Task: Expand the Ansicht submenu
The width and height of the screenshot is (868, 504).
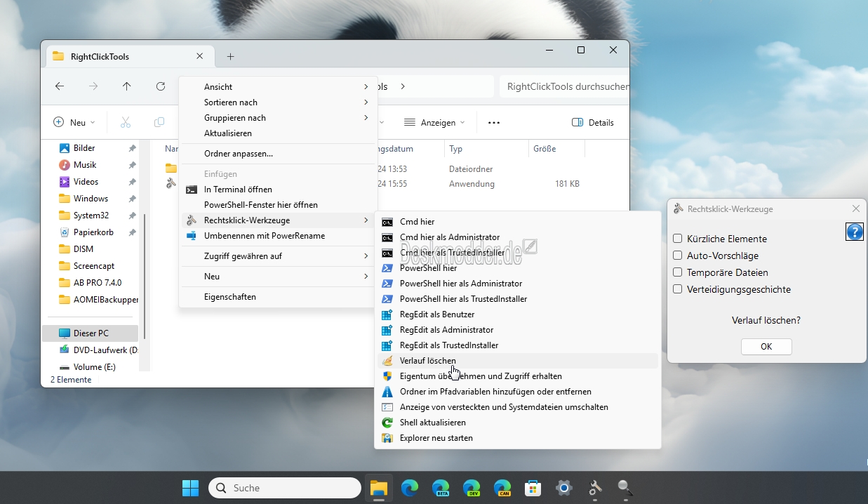Action: (279, 87)
